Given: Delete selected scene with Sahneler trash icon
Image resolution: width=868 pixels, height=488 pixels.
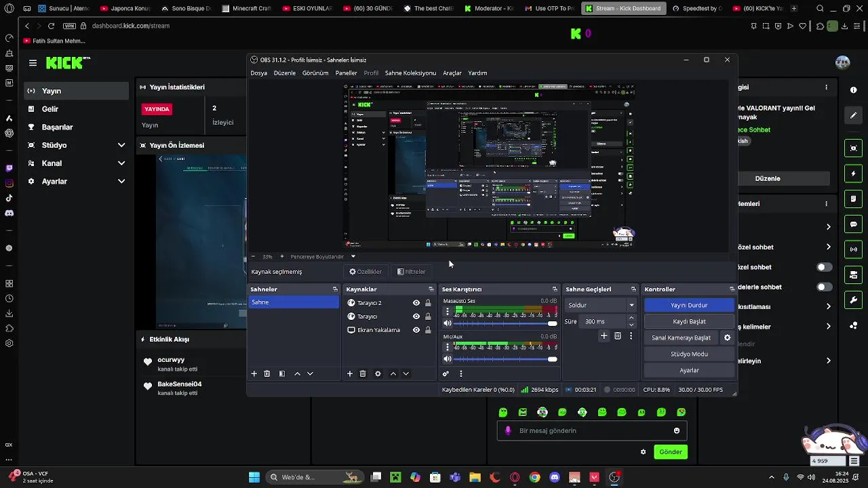Looking at the screenshot, I should (267, 373).
